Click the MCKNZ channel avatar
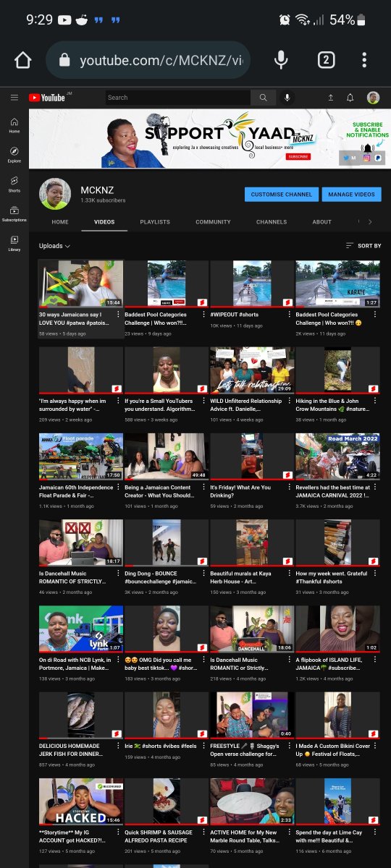 pos(55,194)
